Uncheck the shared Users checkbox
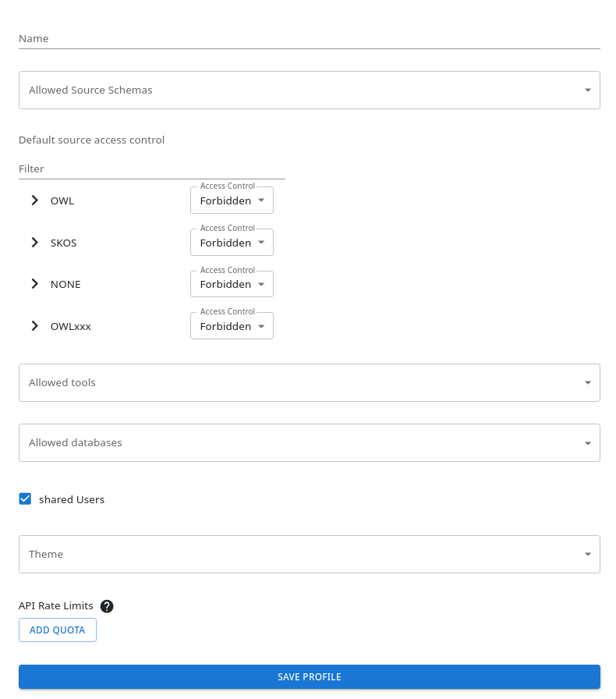616x699 pixels. [x=25, y=499]
